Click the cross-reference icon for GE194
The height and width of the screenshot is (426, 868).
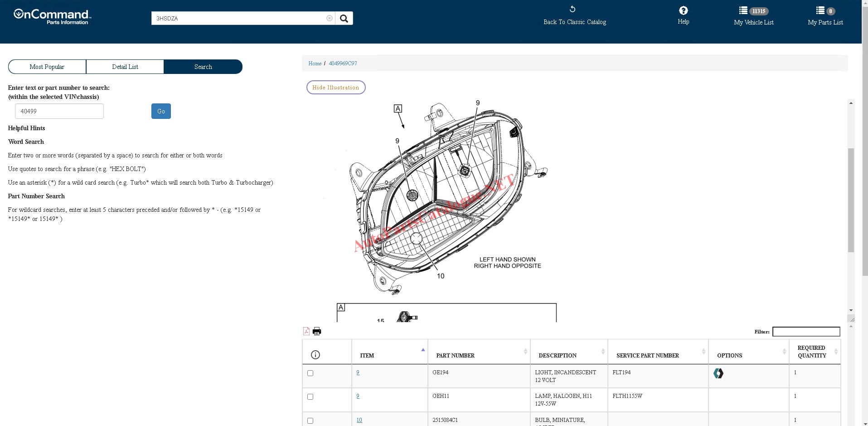pyautogui.click(x=718, y=373)
